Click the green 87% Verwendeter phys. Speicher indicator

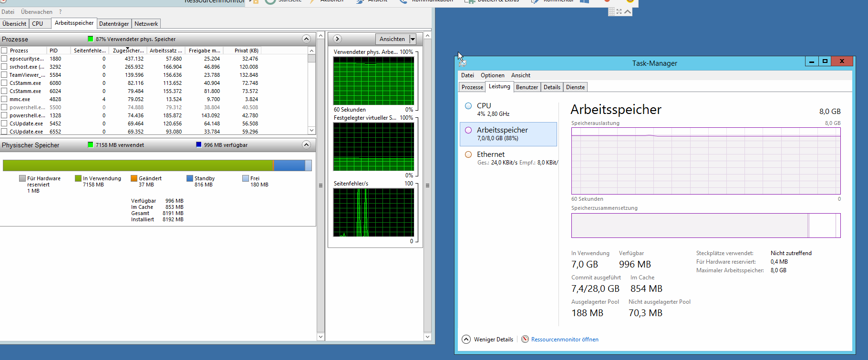tap(91, 39)
